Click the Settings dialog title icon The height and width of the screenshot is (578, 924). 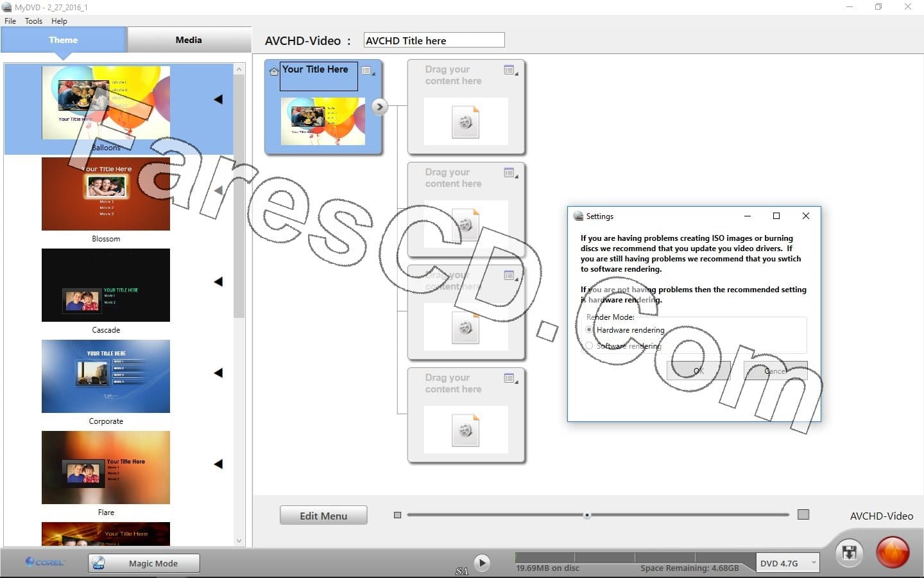578,216
